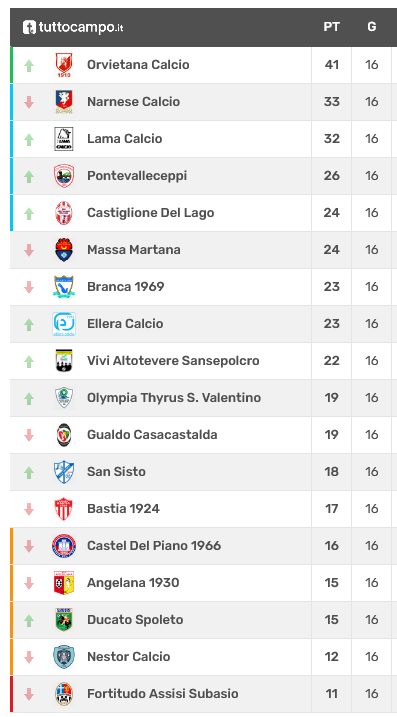Click the tuttocampo.it logo
This screenshot has height=717, width=397.
tap(73, 27)
